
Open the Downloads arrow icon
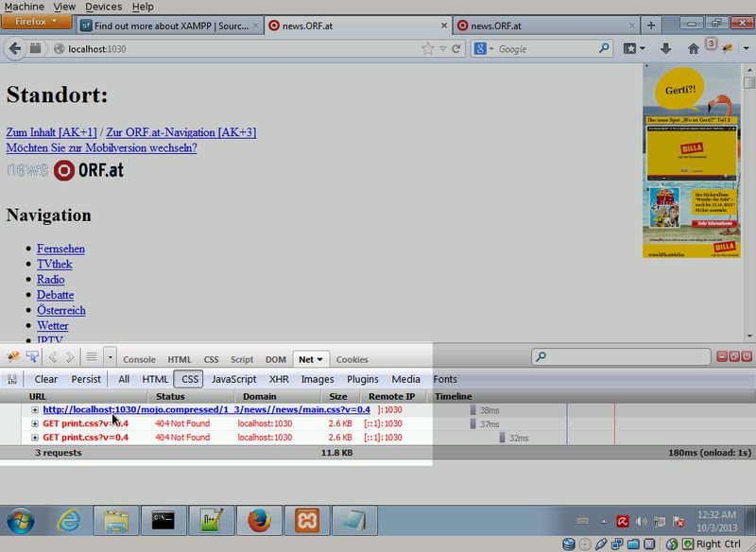(x=665, y=48)
